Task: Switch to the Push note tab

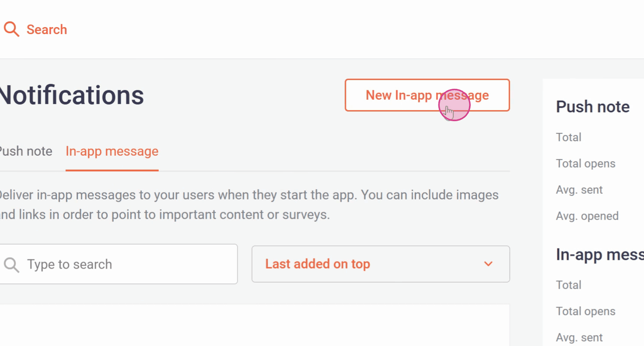Action: tap(25, 151)
